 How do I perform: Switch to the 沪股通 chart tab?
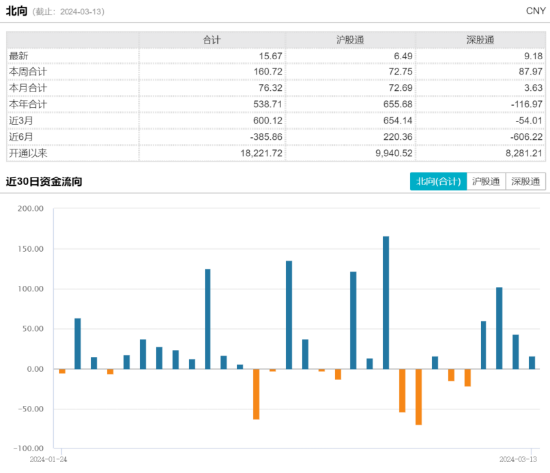[x=486, y=181]
